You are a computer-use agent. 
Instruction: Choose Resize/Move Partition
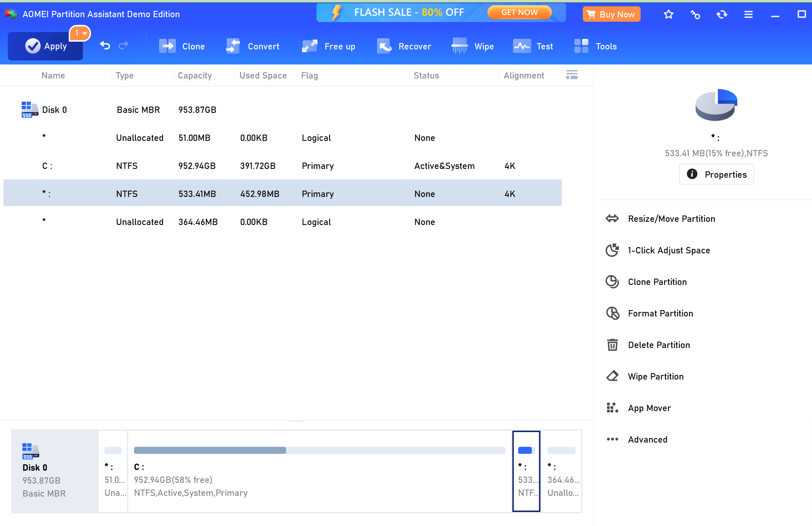point(671,219)
